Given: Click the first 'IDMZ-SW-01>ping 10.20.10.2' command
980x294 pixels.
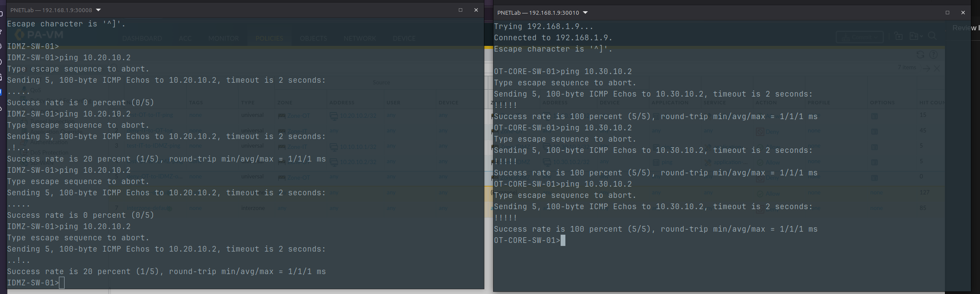Looking at the screenshot, I should click(x=69, y=58).
